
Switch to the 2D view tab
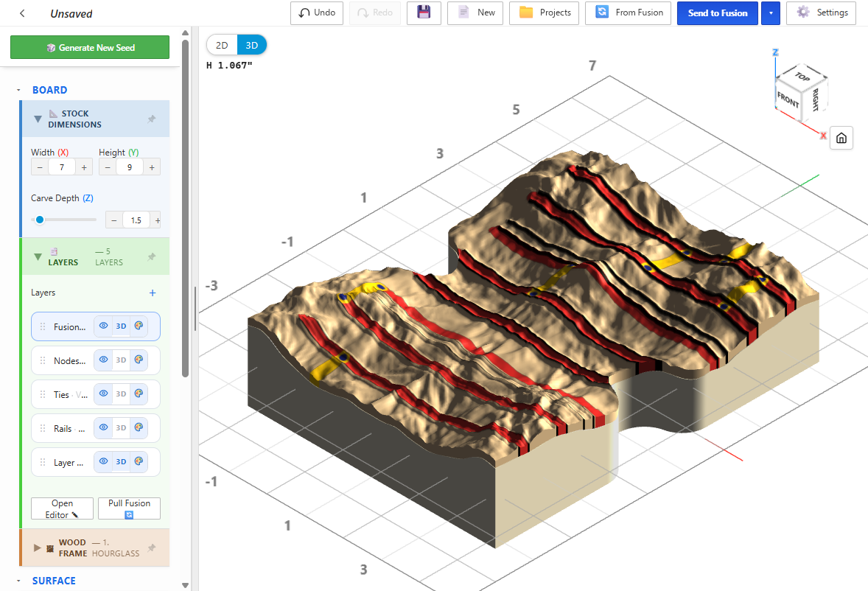pyautogui.click(x=222, y=46)
